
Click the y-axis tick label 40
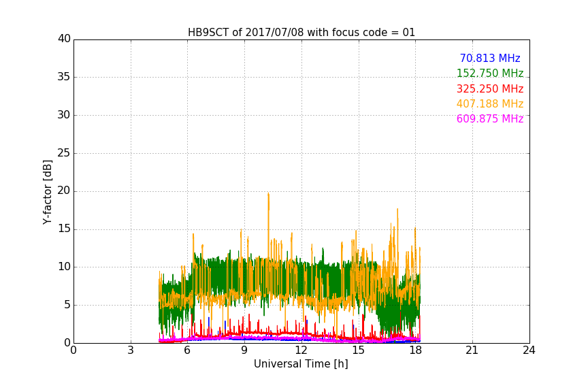(64, 39)
